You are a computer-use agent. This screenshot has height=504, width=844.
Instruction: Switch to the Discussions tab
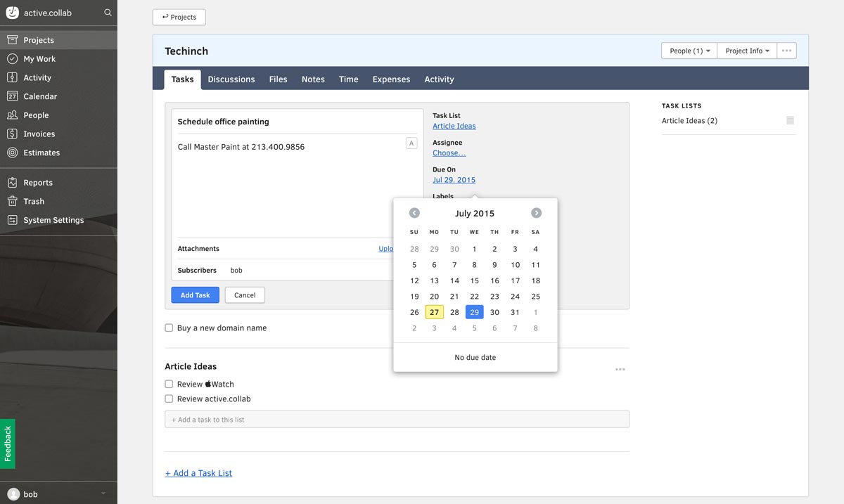[231, 79]
